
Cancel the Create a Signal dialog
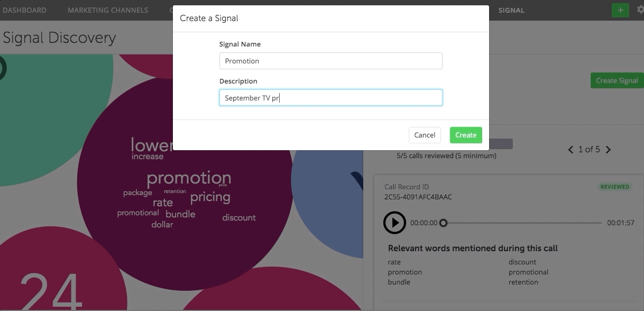pyautogui.click(x=425, y=135)
